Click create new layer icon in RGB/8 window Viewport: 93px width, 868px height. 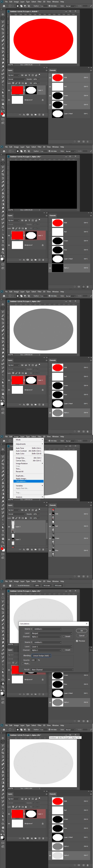pyautogui.click(x=39, y=115)
